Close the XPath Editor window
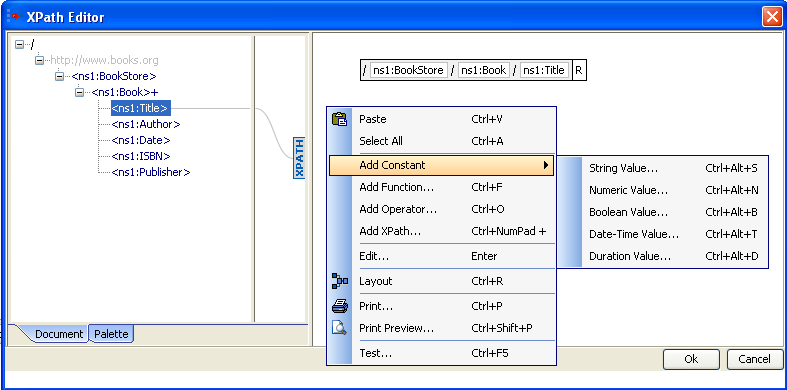Screen dimensions: 787x390 coord(771,17)
